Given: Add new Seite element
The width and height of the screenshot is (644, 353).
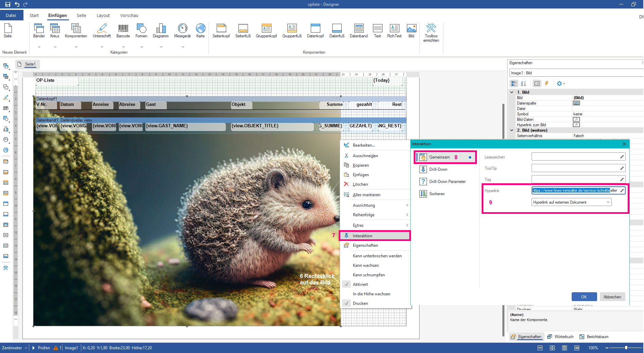Looking at the screenshot, I should [8, 31].
